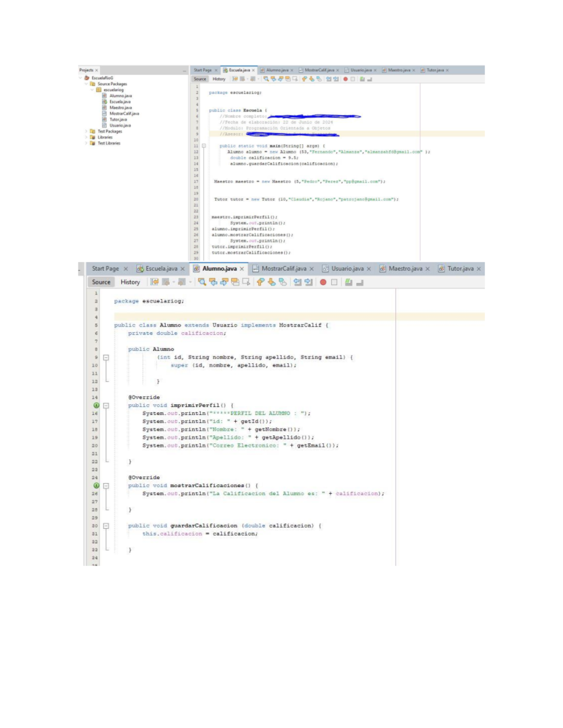
Task: Click the History button in the editor
Action: click(x=129, y=282)
